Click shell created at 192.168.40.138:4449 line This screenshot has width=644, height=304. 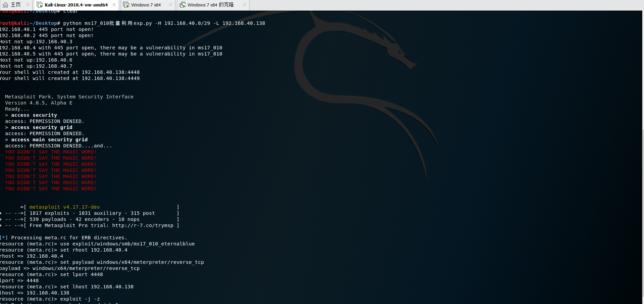[70, 78]
